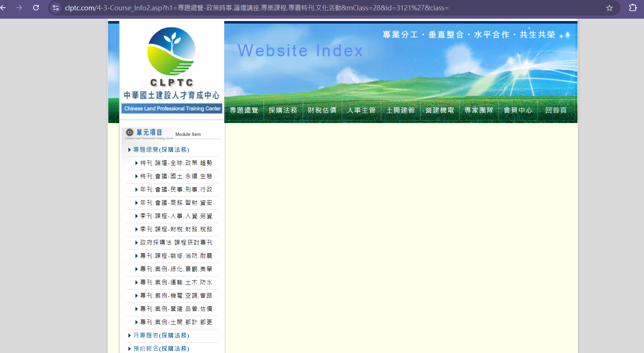
Task: Click the browser back arrow
Action: click(3, 8)
